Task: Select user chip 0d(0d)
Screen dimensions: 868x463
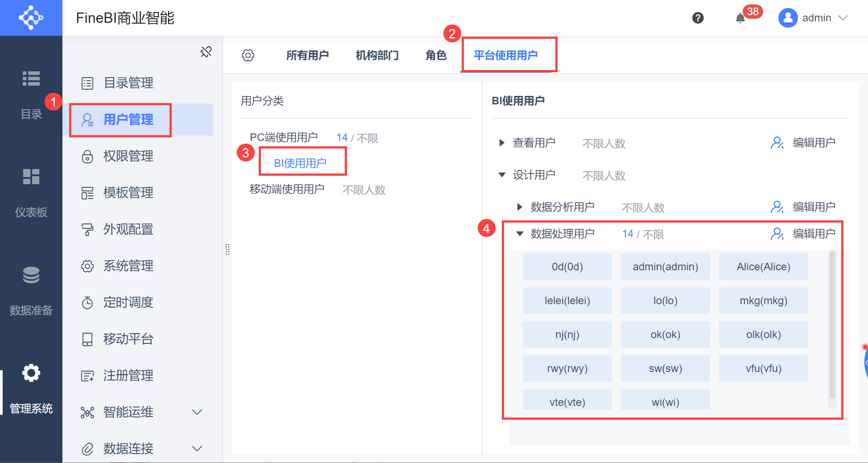Action: point(567,267)
